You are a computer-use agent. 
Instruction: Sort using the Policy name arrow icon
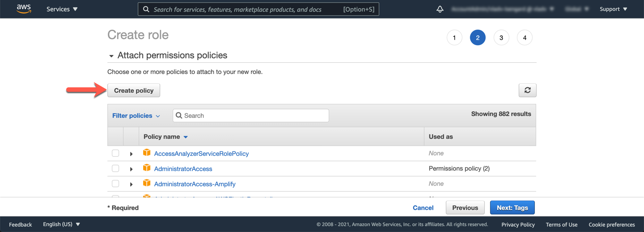pos(186,137)
